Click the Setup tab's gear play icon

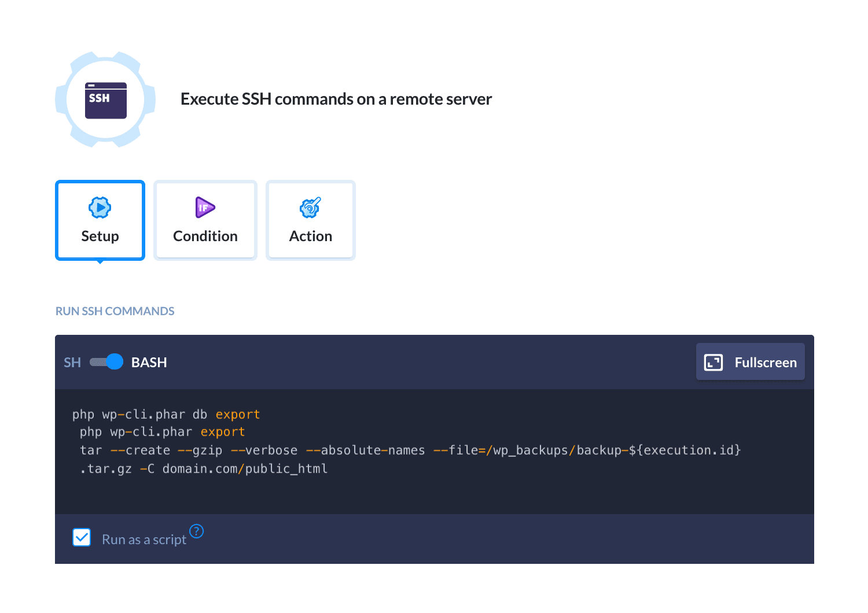pyautogui.click(x=100, y=207)
